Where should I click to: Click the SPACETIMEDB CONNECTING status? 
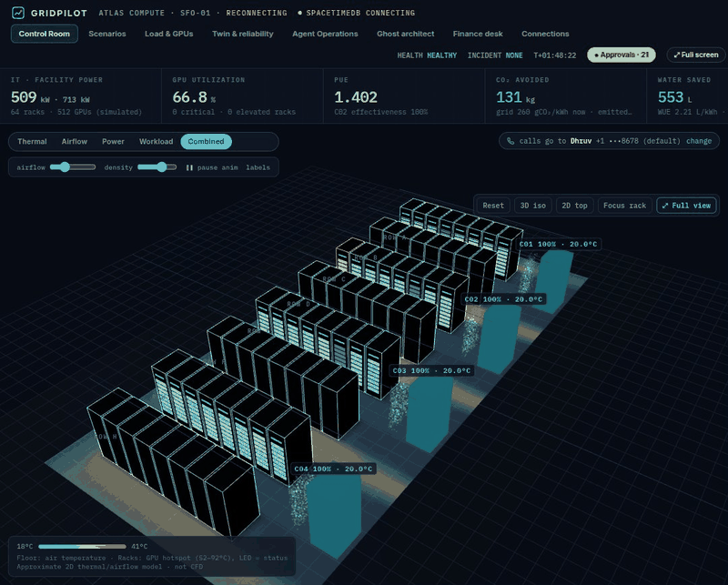(357, 13)
